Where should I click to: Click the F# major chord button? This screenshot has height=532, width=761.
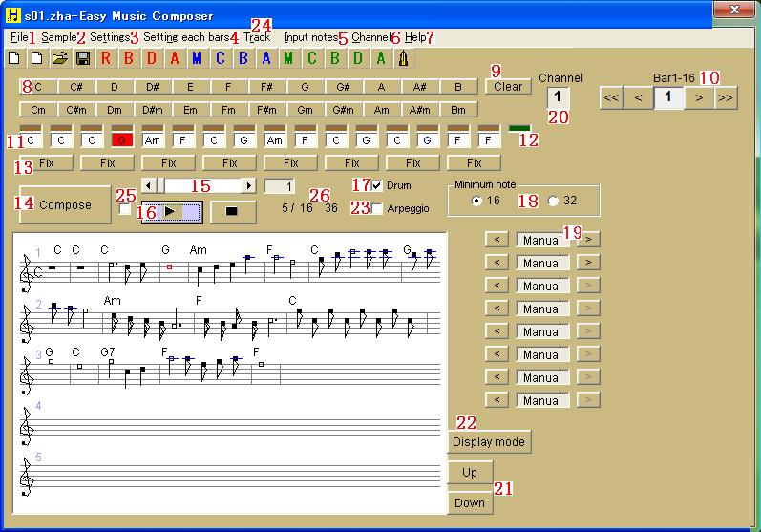point(267,87)
